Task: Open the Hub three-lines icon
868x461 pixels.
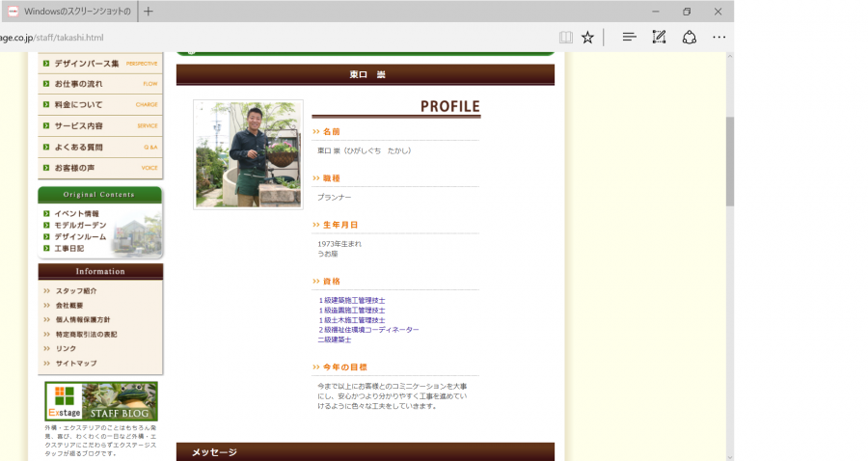Action: (629, 38)
